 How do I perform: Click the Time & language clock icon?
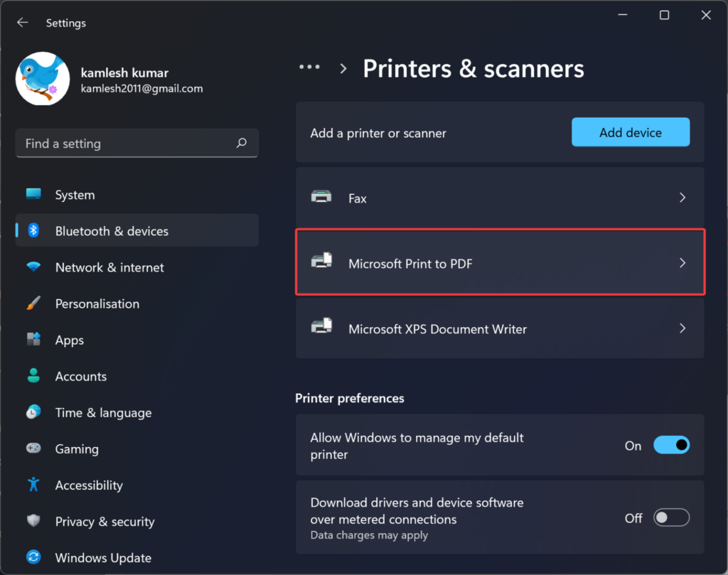33,412
